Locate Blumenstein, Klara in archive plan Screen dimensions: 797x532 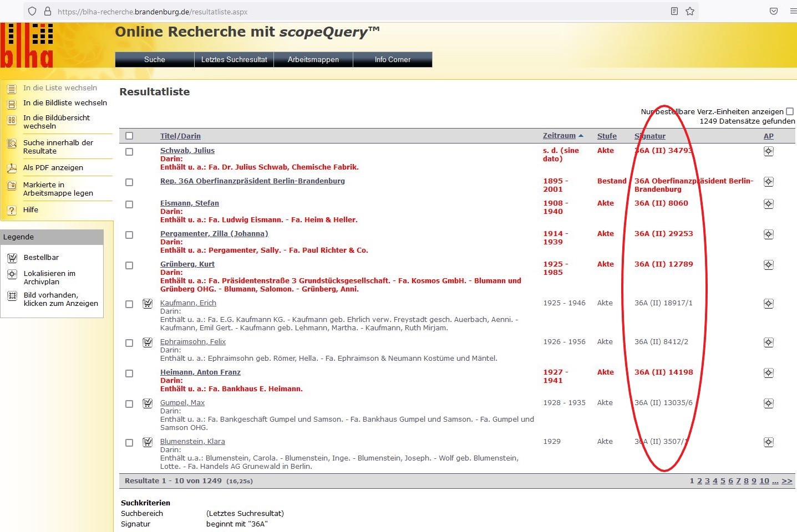768,442
